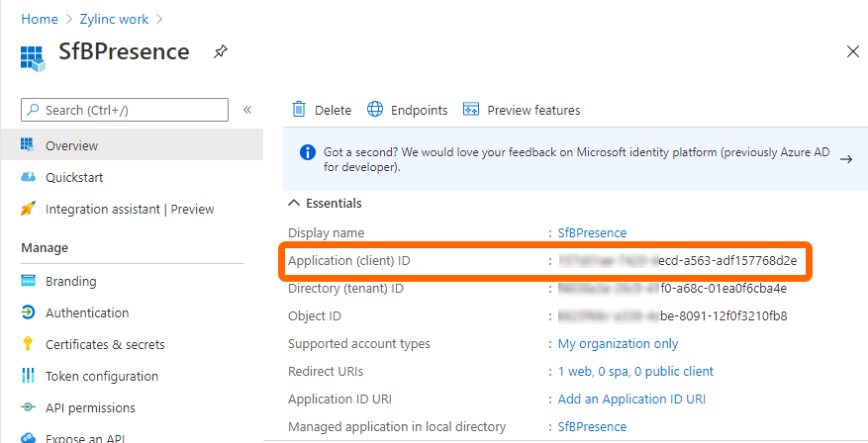Screen dimensions: 868x443
Task: Click the Application ID URI label
Action: point(339,399)
